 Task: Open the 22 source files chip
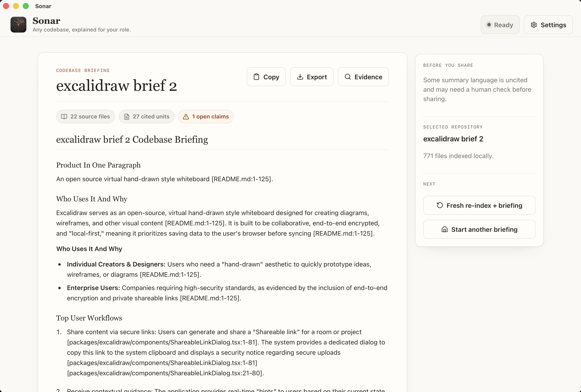pos(86,117)
